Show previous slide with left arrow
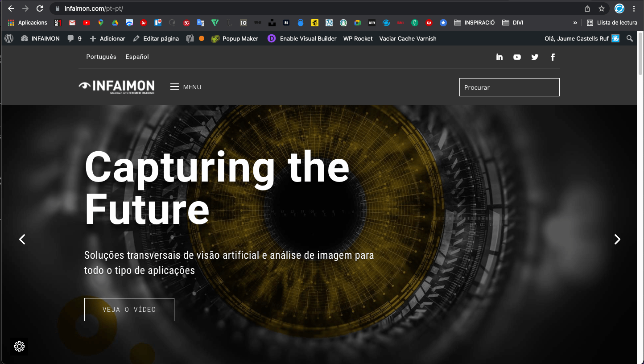Viewport: 644px width, 364px height. pyautogui.click(x=22, y=240)
